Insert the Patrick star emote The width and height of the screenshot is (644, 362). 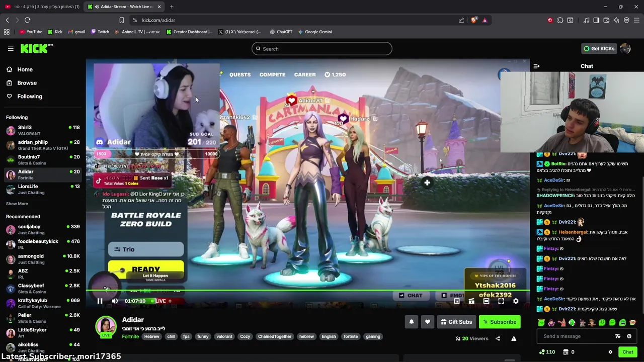(561, 323)
